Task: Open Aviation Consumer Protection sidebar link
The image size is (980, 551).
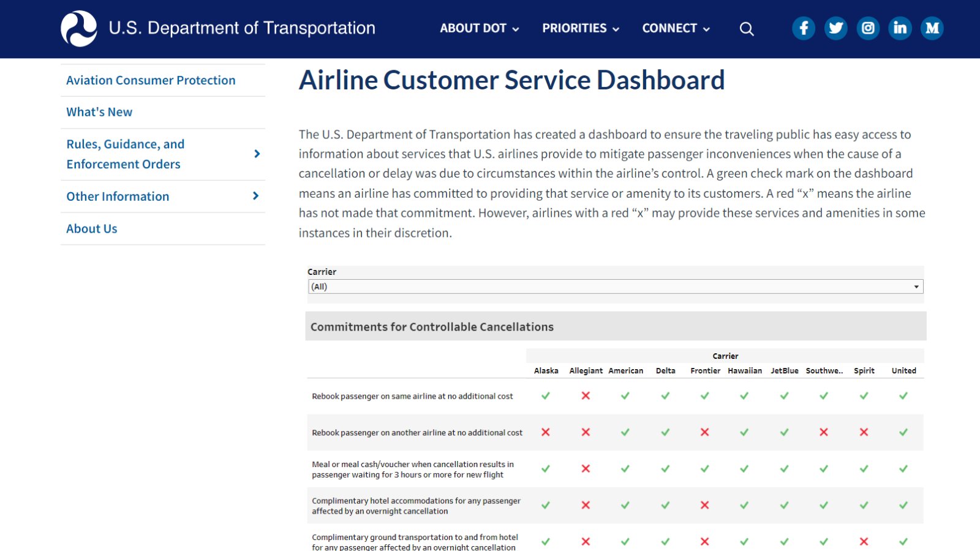Action: point(151,80)
